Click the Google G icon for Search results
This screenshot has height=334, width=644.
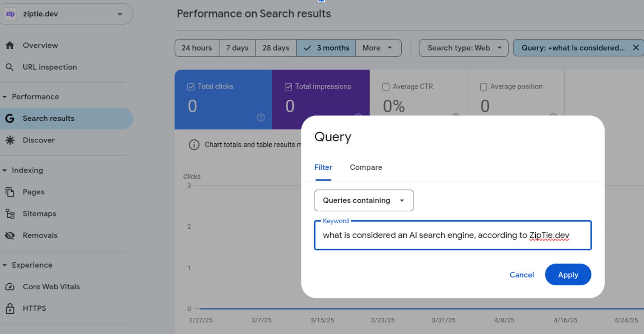coord(10,118)
